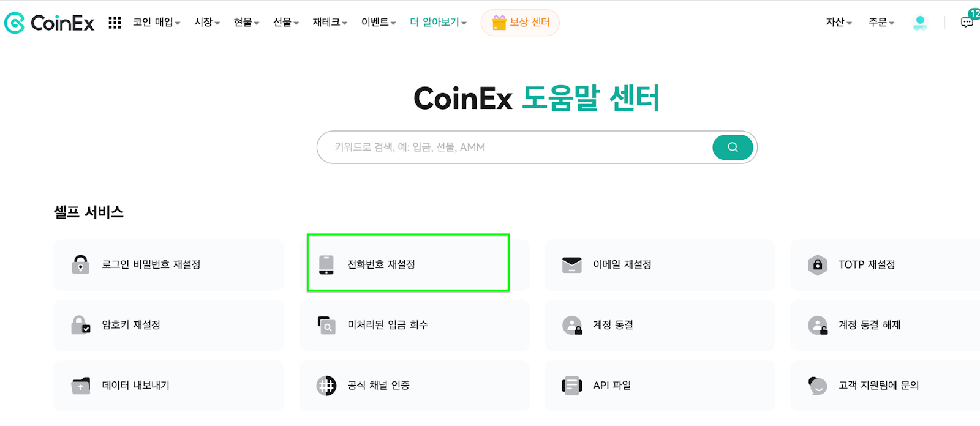Open the 자산 dropdown
Image resolution: width=980 pixels, height=426 pixels.
click(839, 23)
